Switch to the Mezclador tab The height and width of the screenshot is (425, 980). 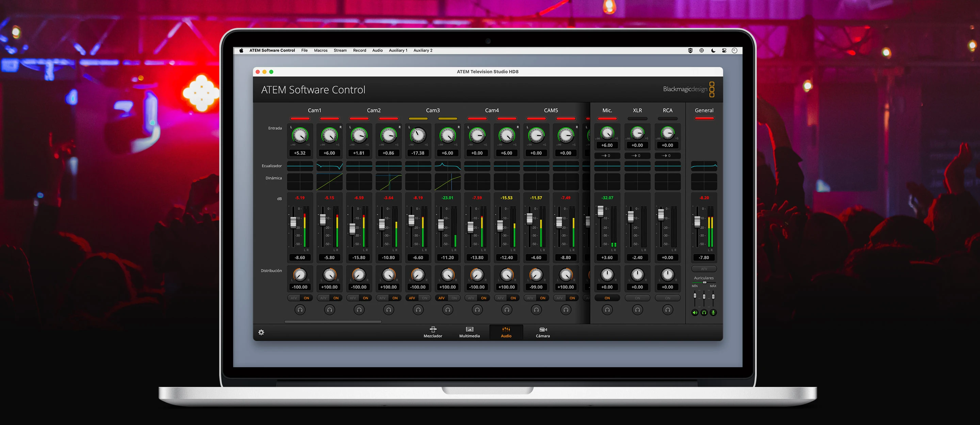[x=433, y=332]
